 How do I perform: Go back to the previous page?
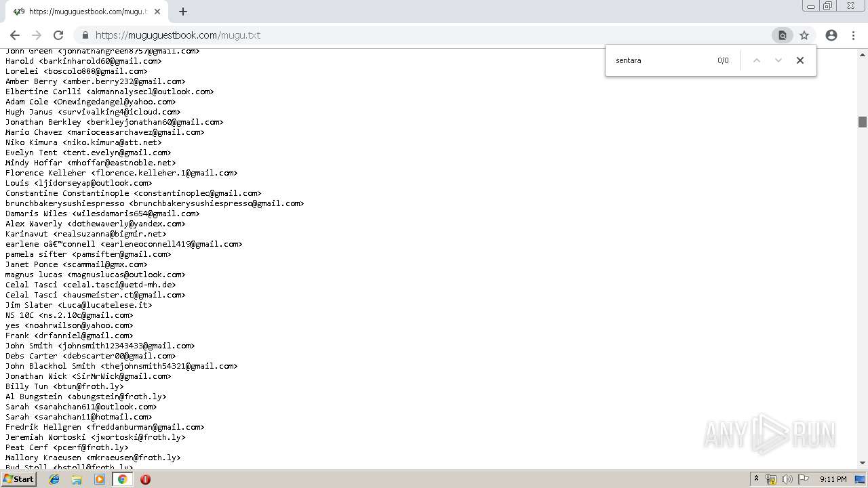coord(15,35)
